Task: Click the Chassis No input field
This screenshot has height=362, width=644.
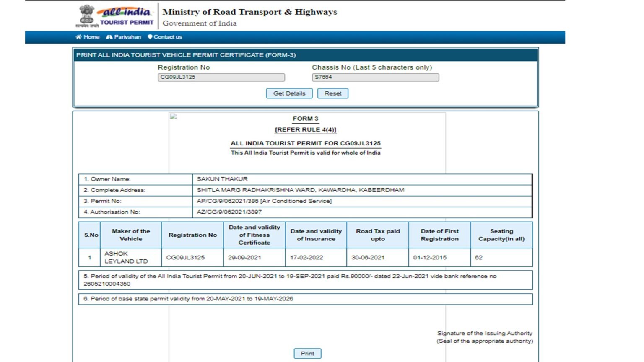Action: tap(374, 77)
